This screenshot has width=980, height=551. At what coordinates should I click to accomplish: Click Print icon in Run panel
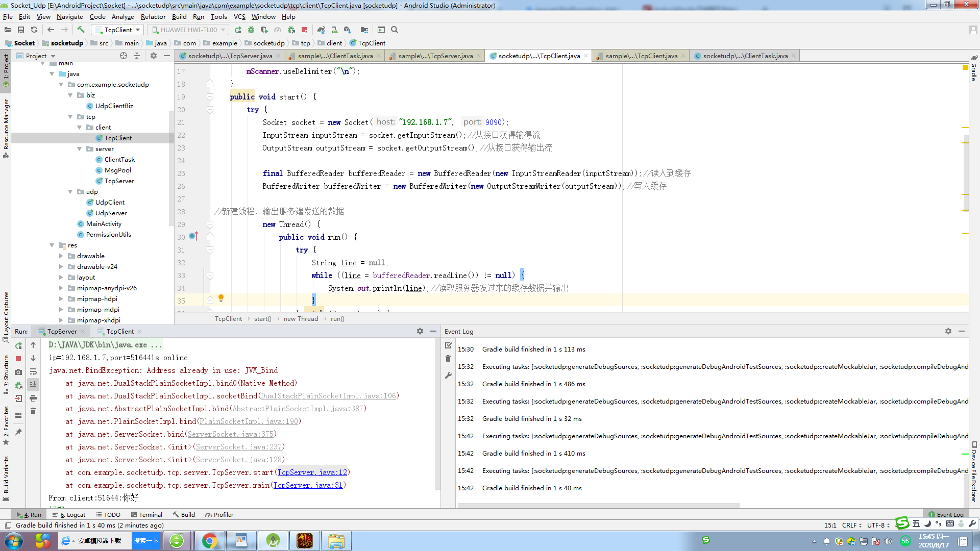[x=33, y=398]
